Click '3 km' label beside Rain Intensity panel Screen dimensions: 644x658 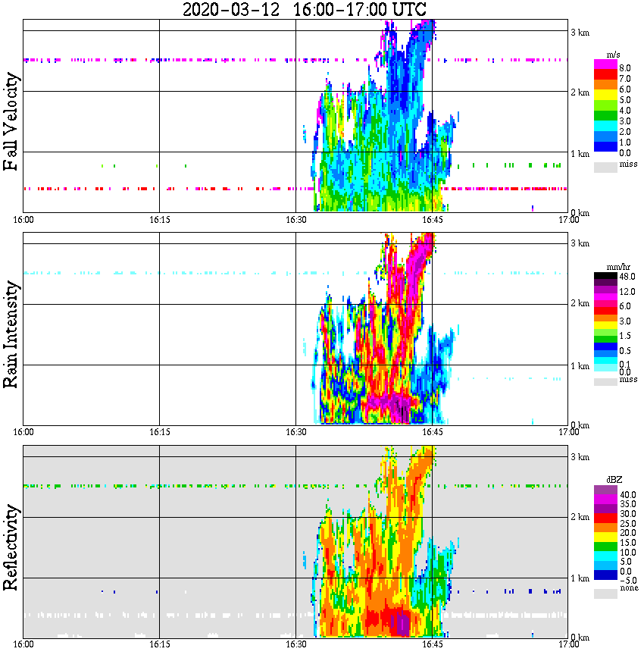580,243
